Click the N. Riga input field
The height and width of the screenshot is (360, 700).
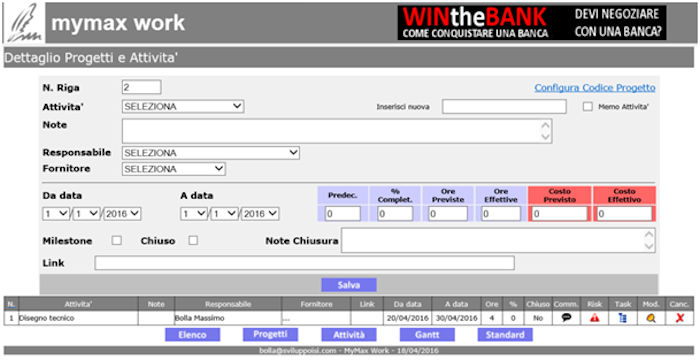(x=142, y=87)
